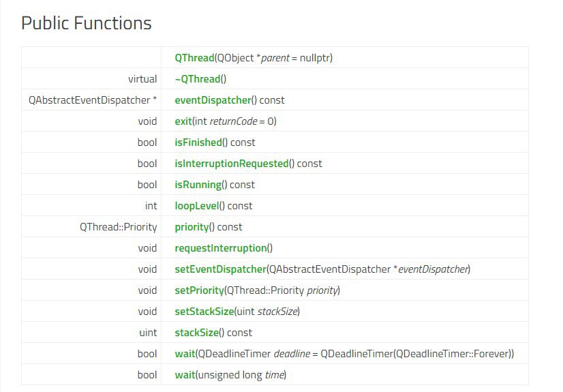563x392 pixels.
Task: Open the isFinished function link
Action: tap(198, 142)
